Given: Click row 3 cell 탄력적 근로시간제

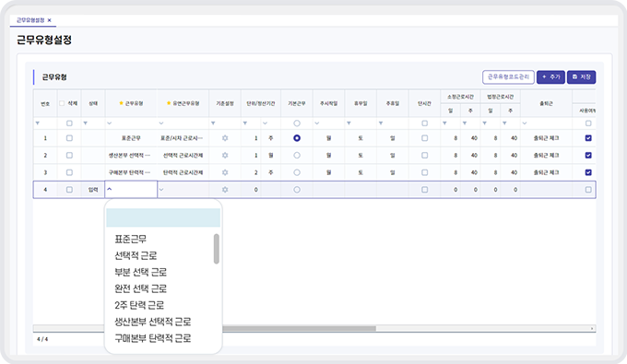Looking at the screenshot, I should coord(183,172).
